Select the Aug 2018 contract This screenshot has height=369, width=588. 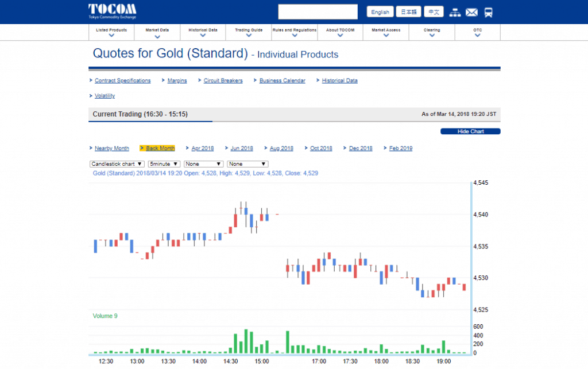281,149
